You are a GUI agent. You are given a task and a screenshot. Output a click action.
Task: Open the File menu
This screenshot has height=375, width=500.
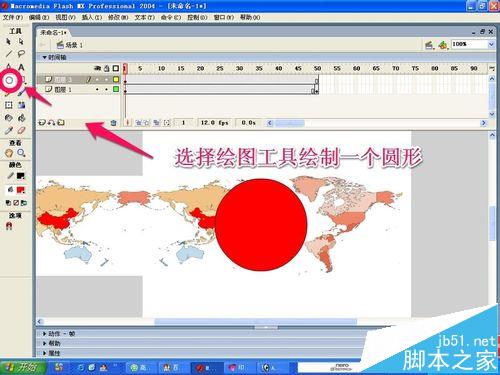(13, 17)
